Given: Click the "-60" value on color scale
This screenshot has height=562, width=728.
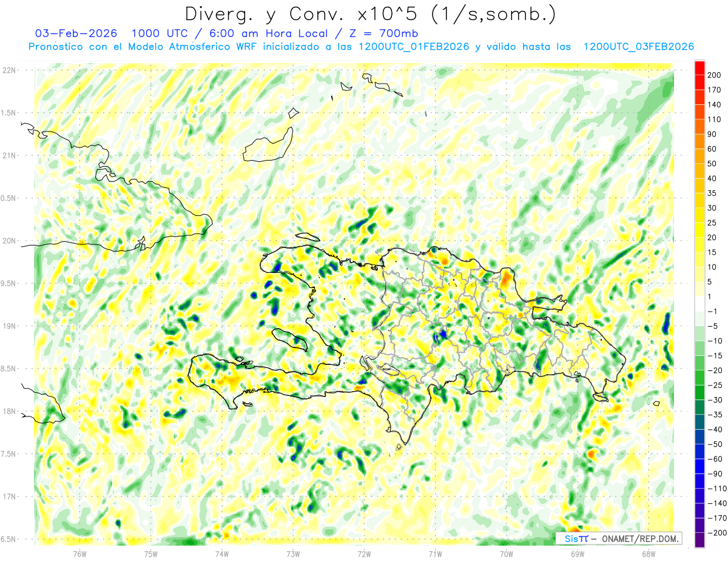Looking at the screenshot, I should point(714,459).
